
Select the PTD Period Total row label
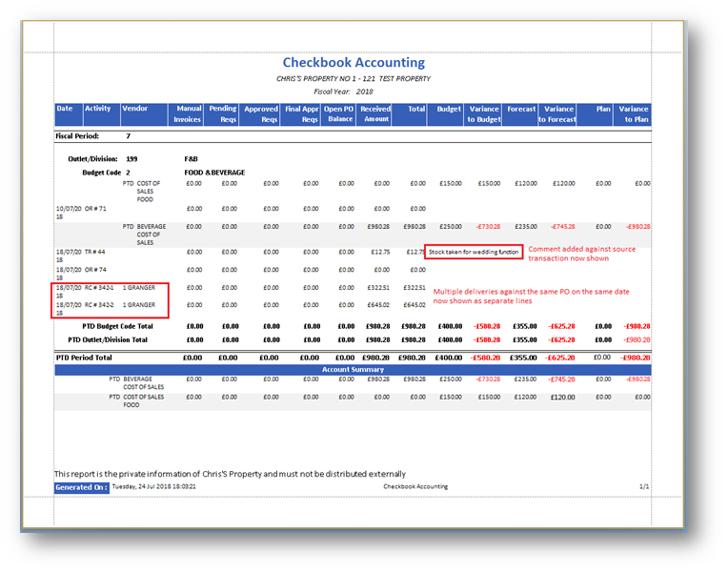click(84, 358)
